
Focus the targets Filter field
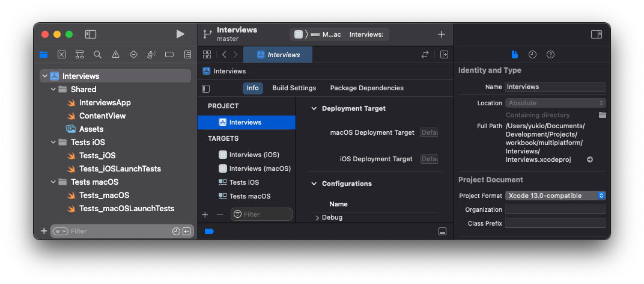click(262, 214)
